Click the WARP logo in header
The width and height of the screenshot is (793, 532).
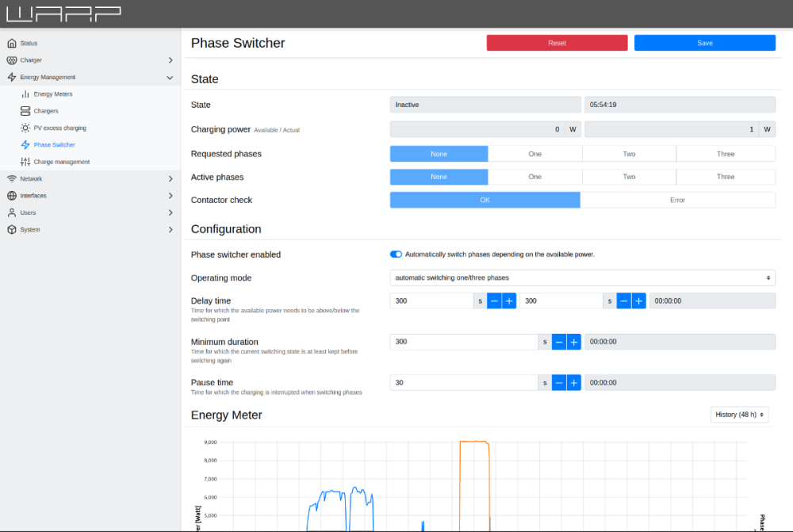(x=63, y=13)
